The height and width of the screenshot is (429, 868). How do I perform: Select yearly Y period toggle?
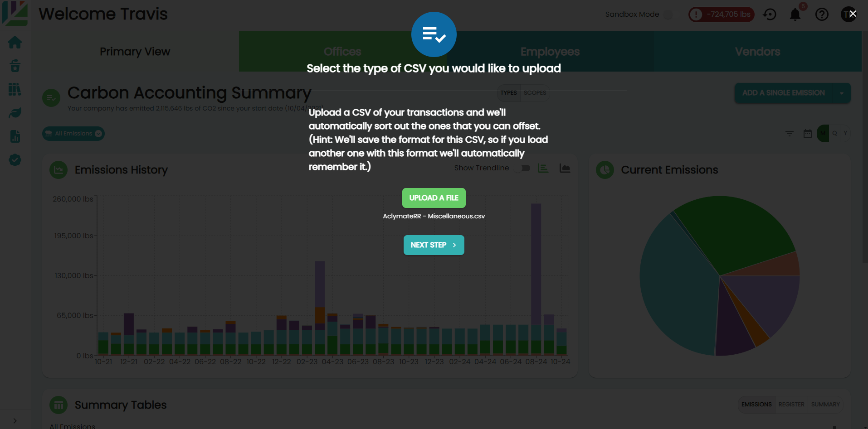click(845, 134)
